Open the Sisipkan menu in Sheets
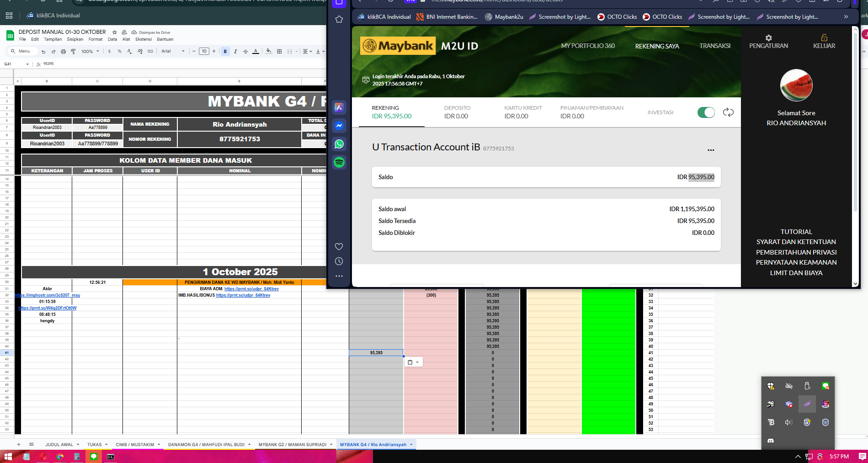868x463 pixels. (75, 39)
